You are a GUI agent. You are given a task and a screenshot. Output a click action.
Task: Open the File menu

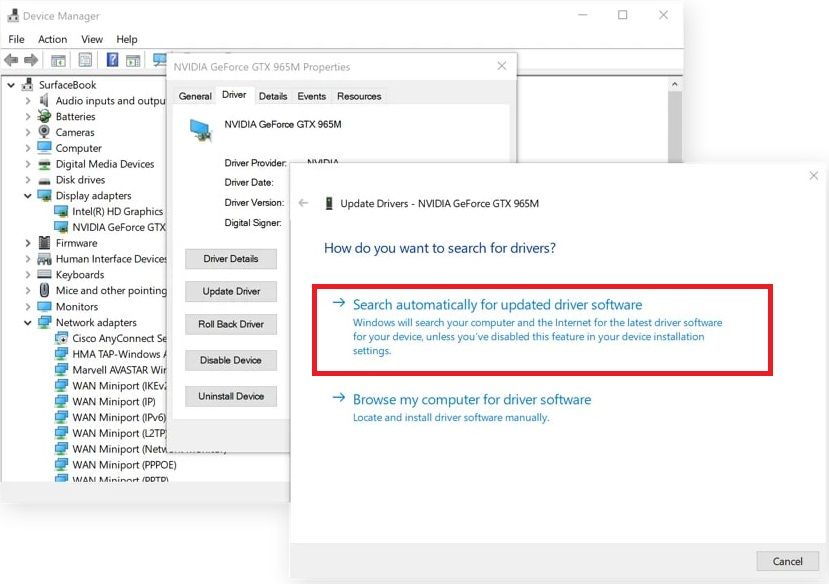(x=16, y=39)
